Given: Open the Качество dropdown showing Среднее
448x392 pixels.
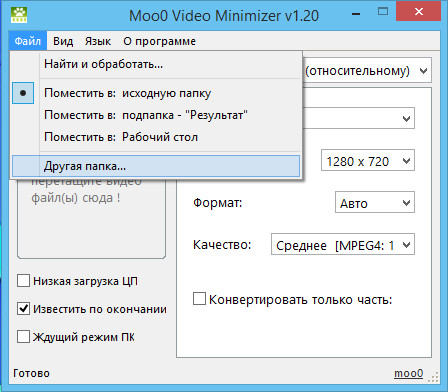Looking at the screenshot, I should 343,245.
